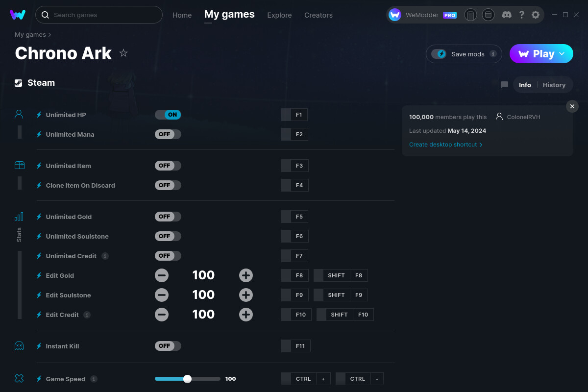Click the overlay window icon in header

click(488, 15)
